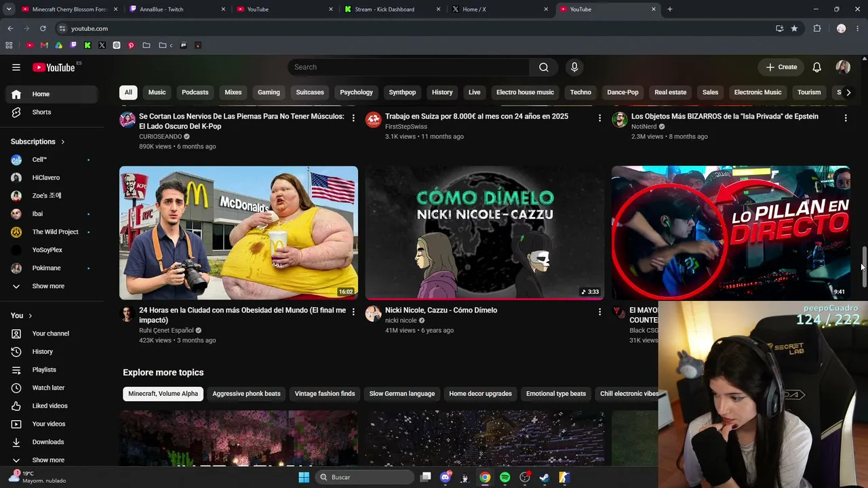Open the YouTube account avatar menu
The width and height of the screenshot is (868, 488).
pos(843,67)
